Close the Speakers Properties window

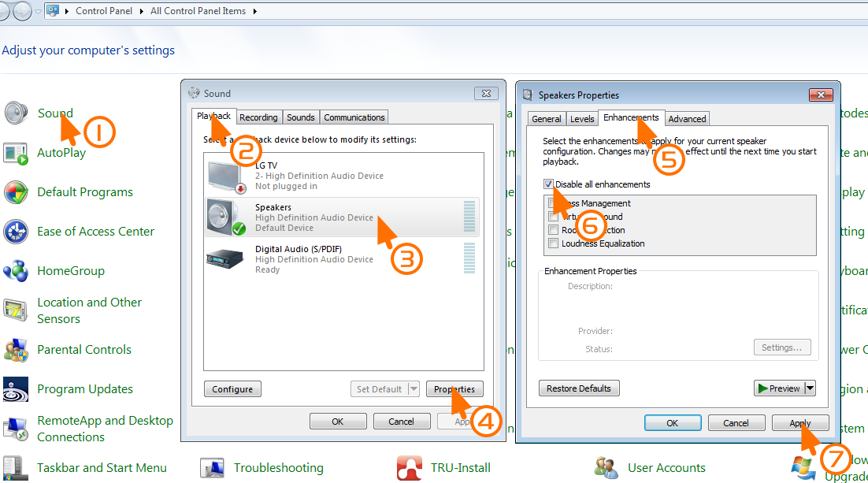[821, 95]
